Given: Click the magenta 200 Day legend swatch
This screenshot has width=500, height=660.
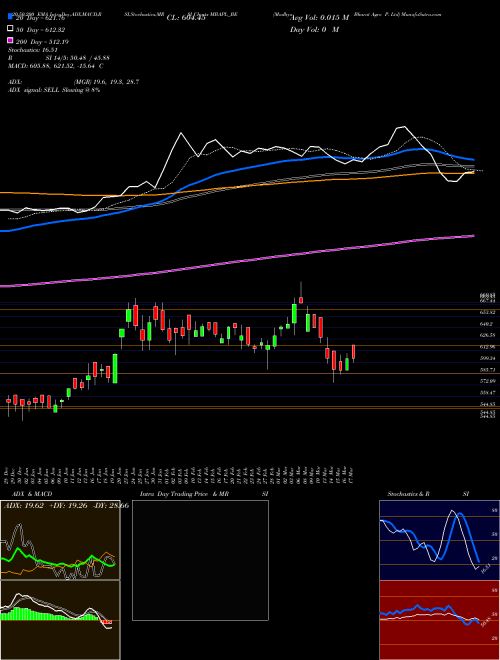Looking at the screenshot, I should tap(10, 41).
